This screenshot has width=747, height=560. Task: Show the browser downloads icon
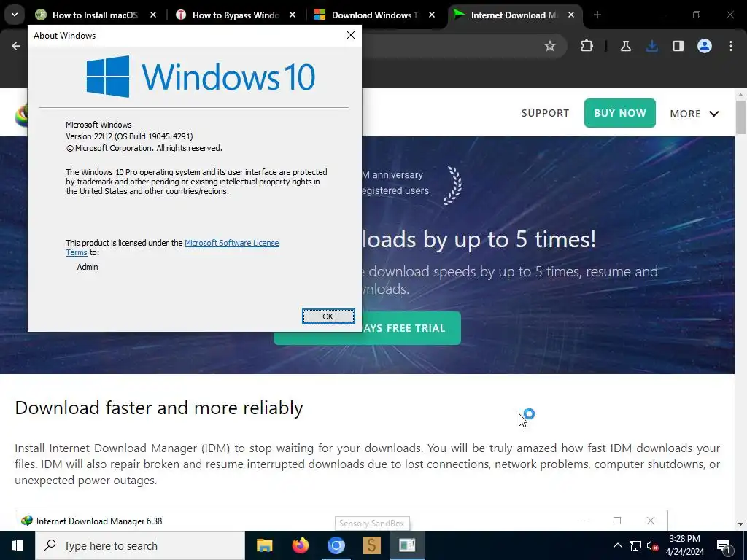(651, 46)
